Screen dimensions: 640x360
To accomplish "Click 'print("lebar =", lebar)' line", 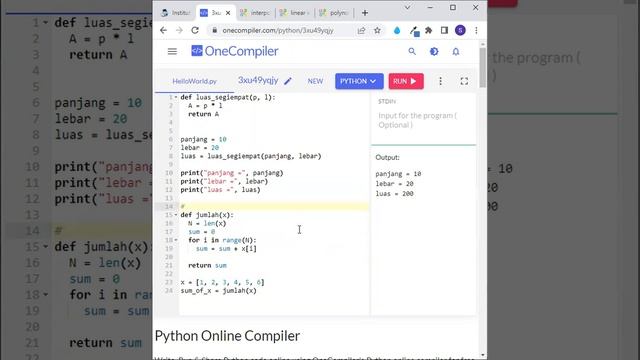I will coord(224,181).
